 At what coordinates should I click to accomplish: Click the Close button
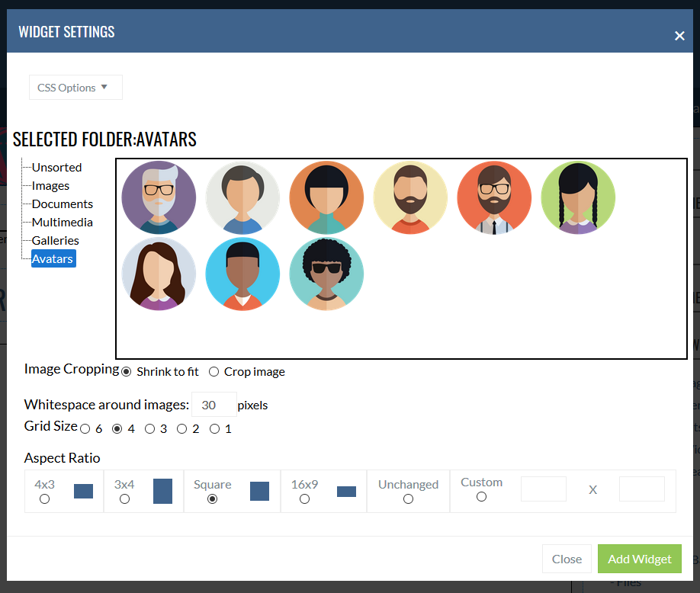(567, 559)
